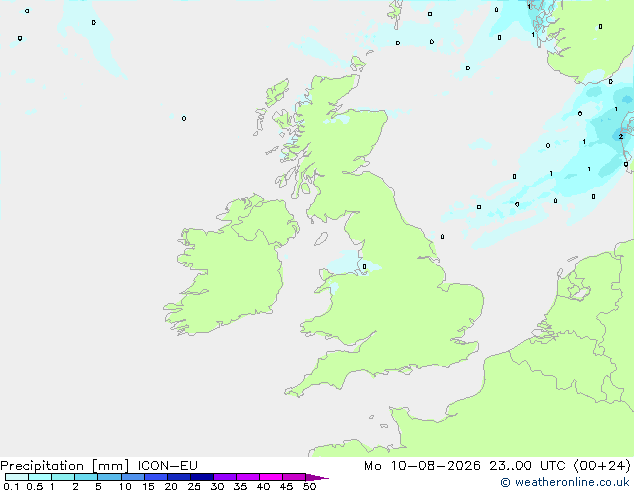
Task: Select the 2–5 mm legend color
Action: coord(86,477)
